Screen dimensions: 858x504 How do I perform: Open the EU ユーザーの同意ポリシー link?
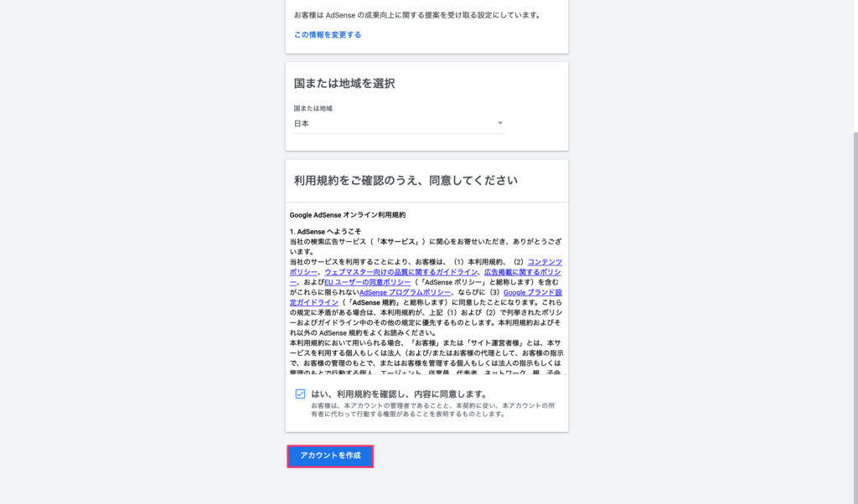point(367,282)
